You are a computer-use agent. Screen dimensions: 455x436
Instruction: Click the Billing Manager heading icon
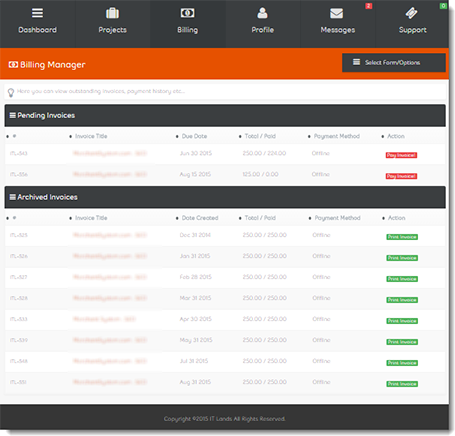click(13, 64)
